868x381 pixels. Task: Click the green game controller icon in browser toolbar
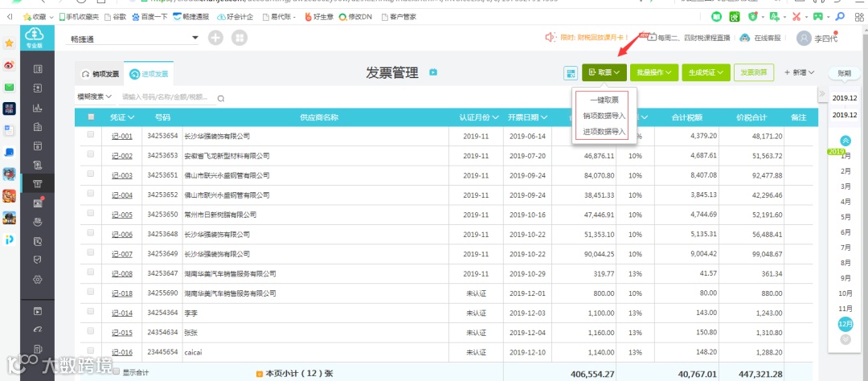(x=817, y=17)
